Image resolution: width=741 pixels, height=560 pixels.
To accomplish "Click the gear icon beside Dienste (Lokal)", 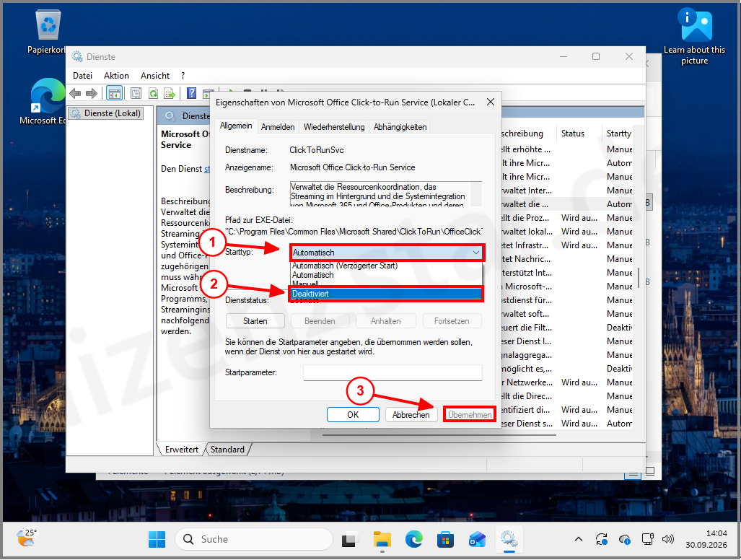I will [x=75, y=113].
